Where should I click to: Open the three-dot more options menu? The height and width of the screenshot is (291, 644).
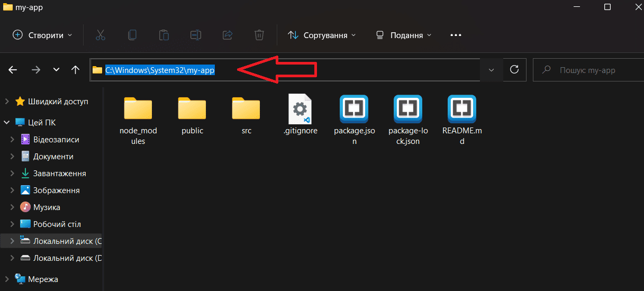coord(456,35)
